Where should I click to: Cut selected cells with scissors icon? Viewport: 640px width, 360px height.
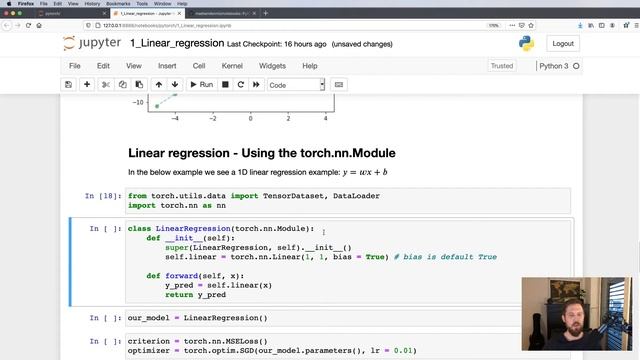pyautogui.click(x=106, y=84)
